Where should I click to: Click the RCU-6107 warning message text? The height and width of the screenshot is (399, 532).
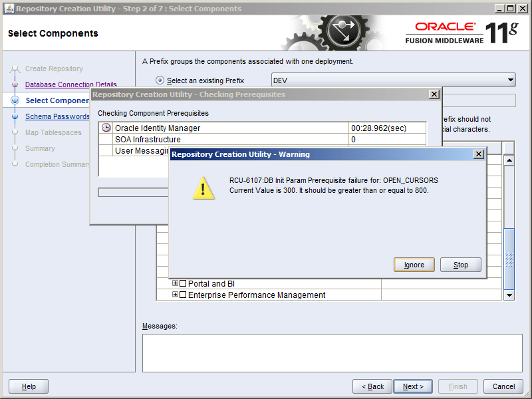pyautogui.click(x=334, y=186)
